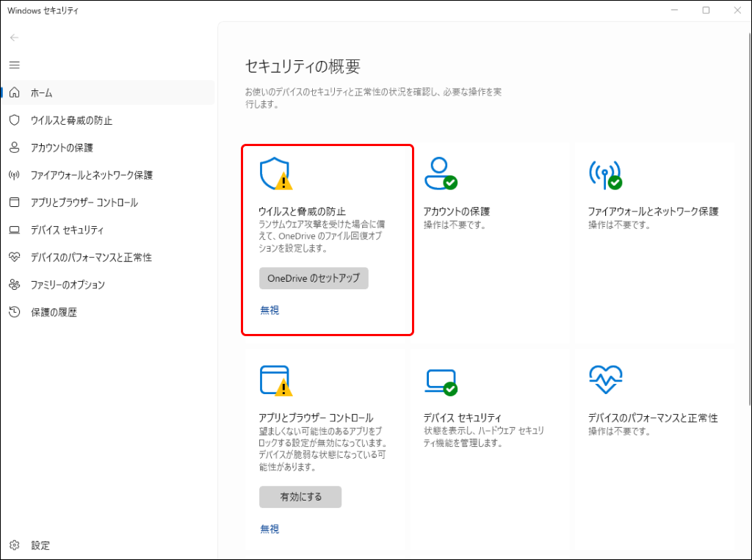Open 保護の履歴 in the sidebar

[108, 312]
